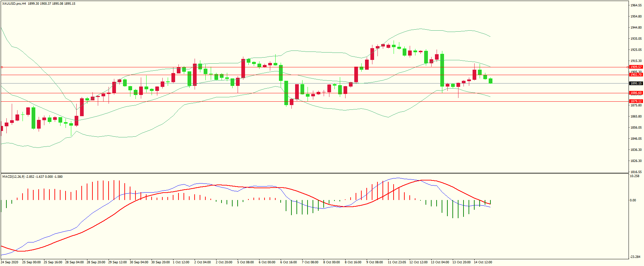Click the black 1895.15 current price tag
This screenshot has height=266, width=644.
coord(636,84)
